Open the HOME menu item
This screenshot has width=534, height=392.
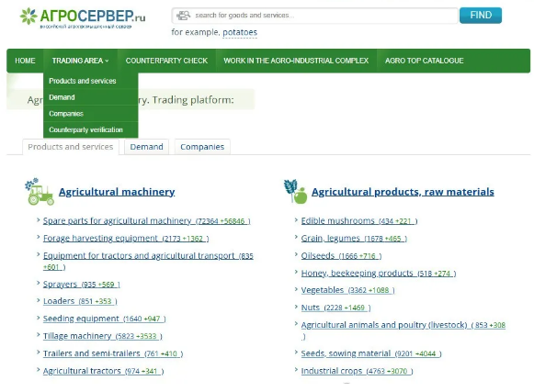coord(25,61)
